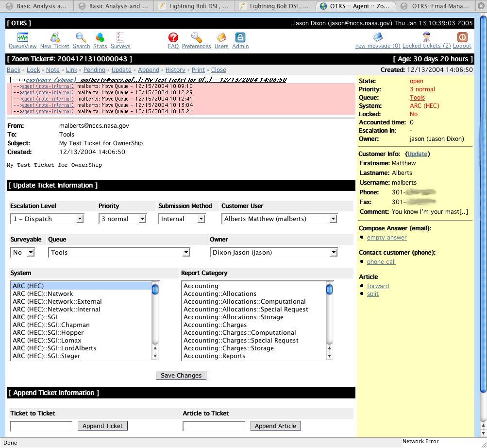The width and height of the screenshot is (487, 448).
Task: Open note-internal article dated 10:09:10
Action: click(48, 86)
